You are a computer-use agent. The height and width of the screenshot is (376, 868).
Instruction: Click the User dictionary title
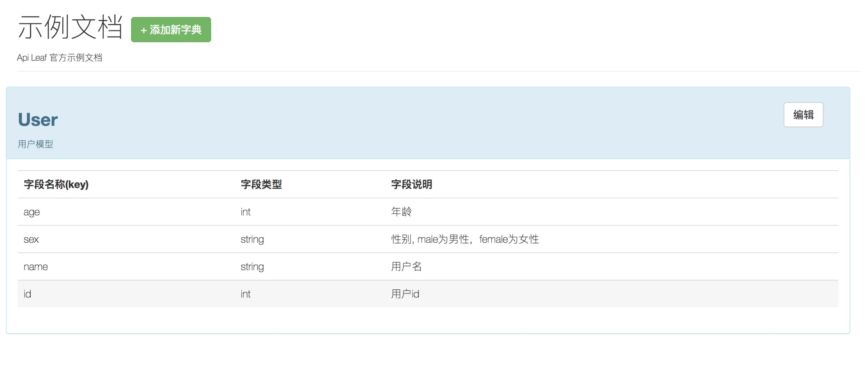coord(38,120)
